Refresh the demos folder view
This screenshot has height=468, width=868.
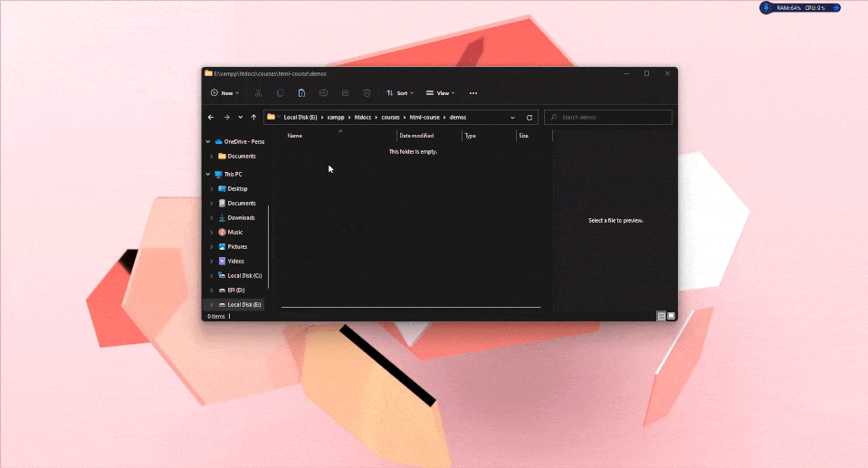coord(529,118)
